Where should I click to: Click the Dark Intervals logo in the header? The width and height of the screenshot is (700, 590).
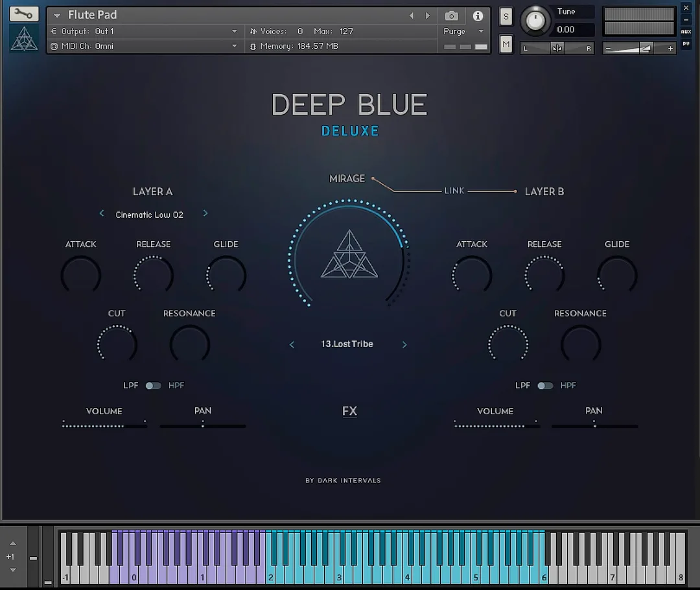24,38
